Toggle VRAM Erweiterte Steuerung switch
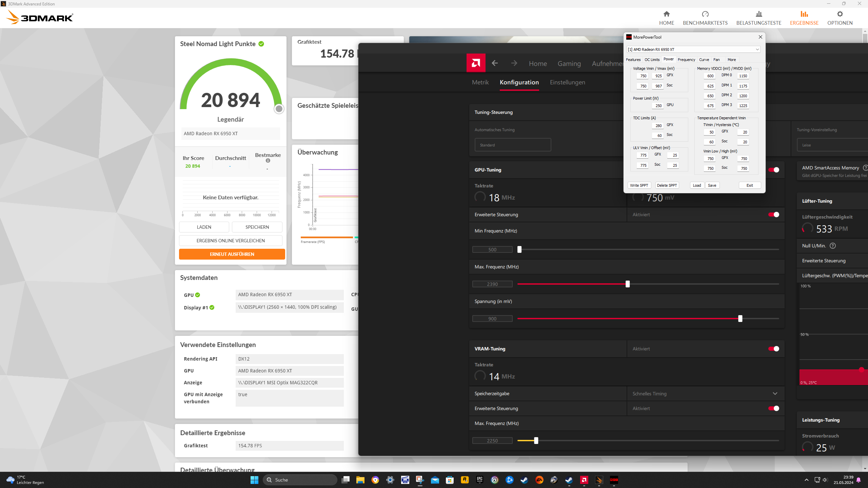 click(x=773, y=408)
